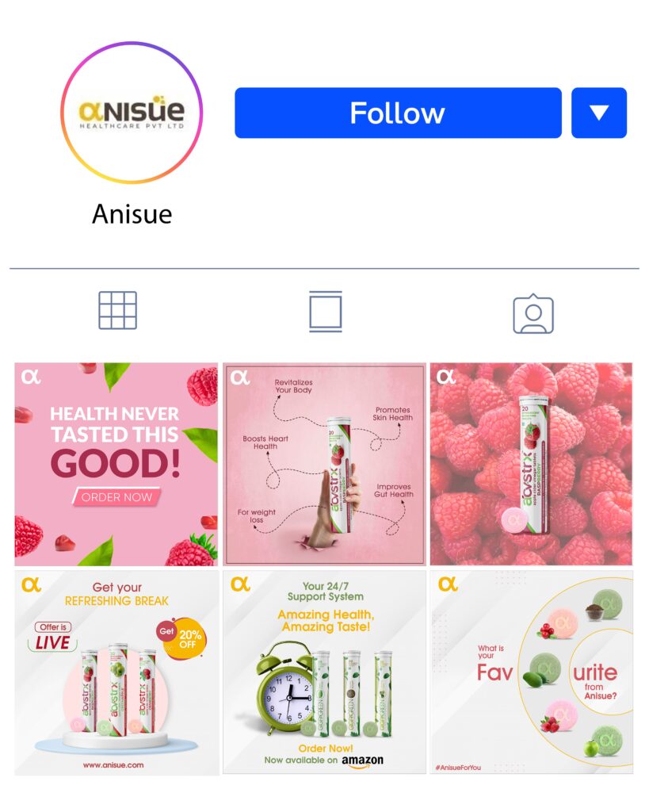This screenshot has width=649, height=812.
Task: Click the amazon logo in the post
Action: coord(363,760)
